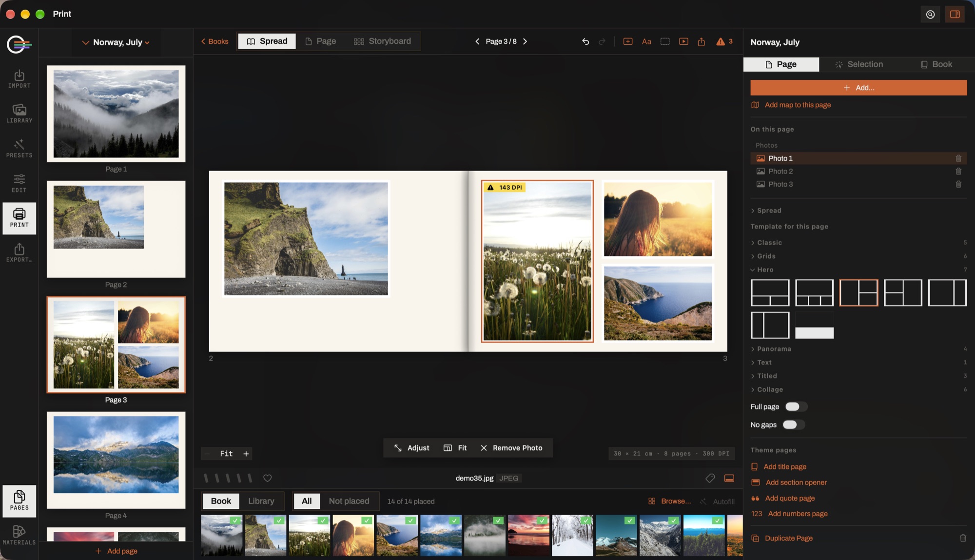The height and width of the screenshot is (560, 975).
Task: Open the Selection tab in right panel
Action: 858,64
